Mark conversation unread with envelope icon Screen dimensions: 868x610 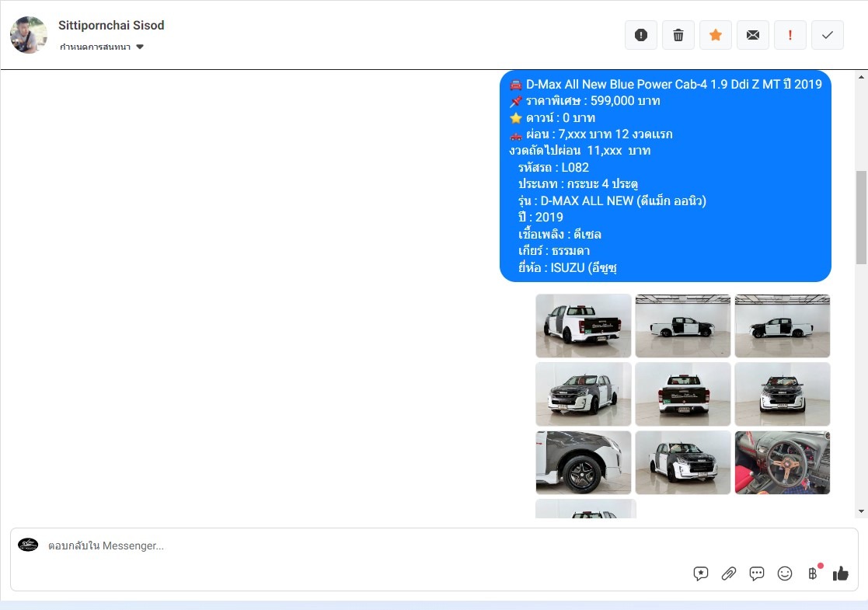pyautogui.click(x=753, y=35)
